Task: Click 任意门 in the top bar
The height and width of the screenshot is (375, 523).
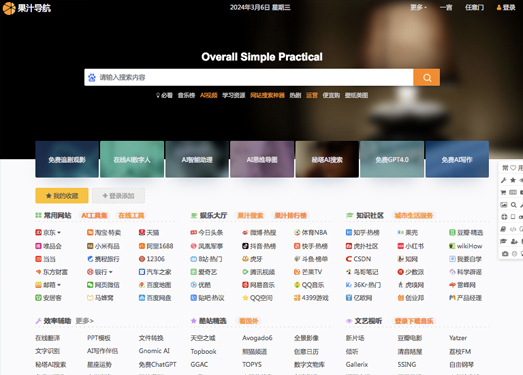Action: click(x=474, y=7)
